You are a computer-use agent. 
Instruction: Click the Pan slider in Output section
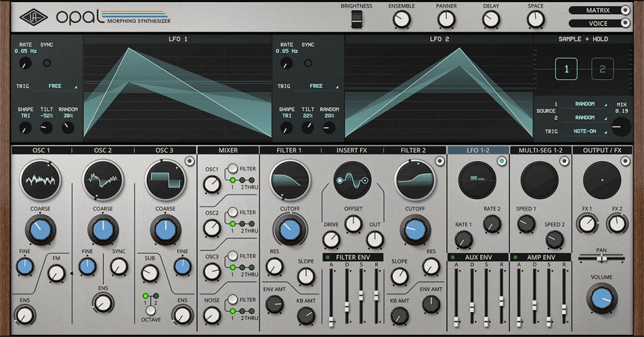(601, 258)
